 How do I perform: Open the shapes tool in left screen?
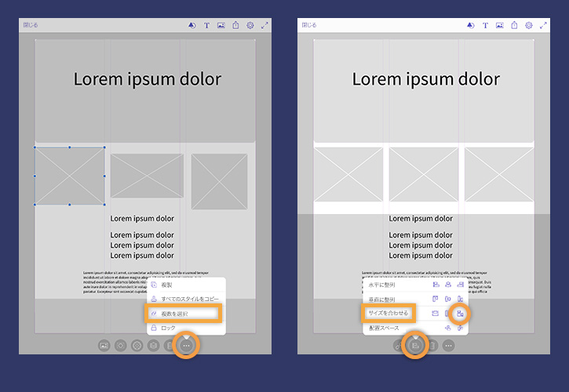(192, 25)
